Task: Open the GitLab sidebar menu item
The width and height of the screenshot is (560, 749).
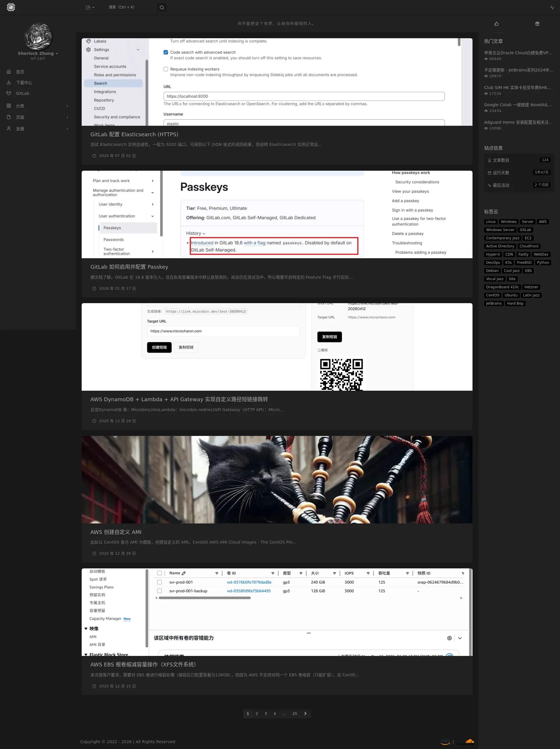Action: [x=38, y=93]
